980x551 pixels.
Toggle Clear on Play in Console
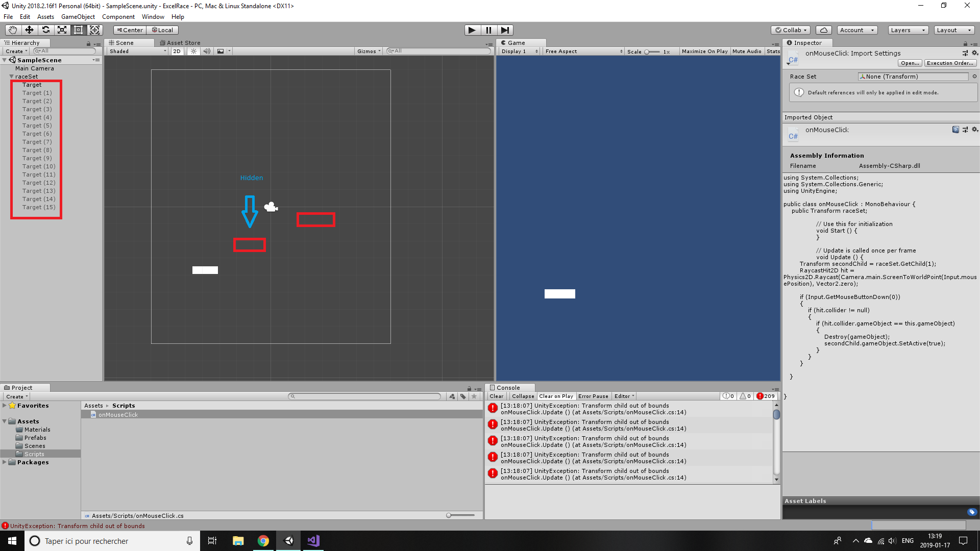556,396
